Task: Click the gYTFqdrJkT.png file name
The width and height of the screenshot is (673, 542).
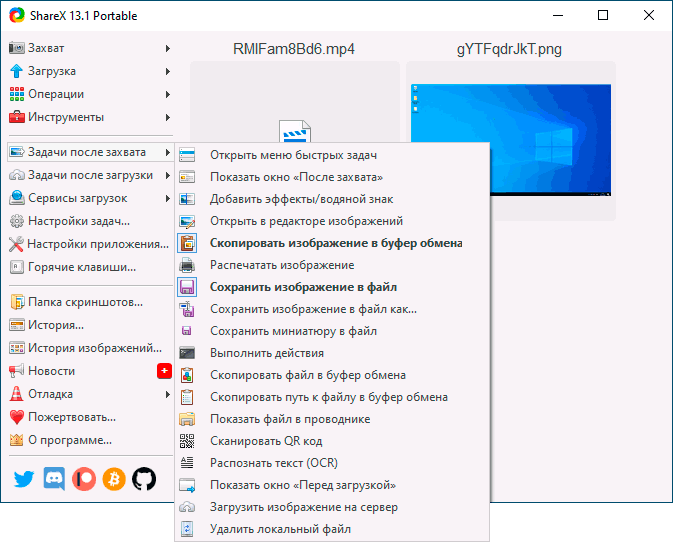Action: (x=509, y=49)
